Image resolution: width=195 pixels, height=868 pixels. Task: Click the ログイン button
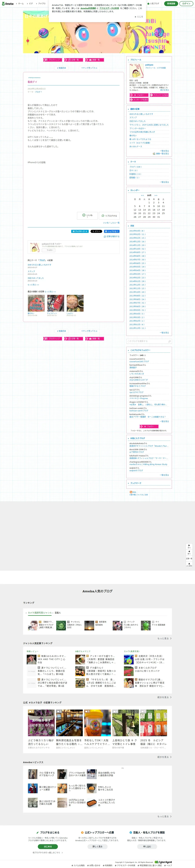186,4
